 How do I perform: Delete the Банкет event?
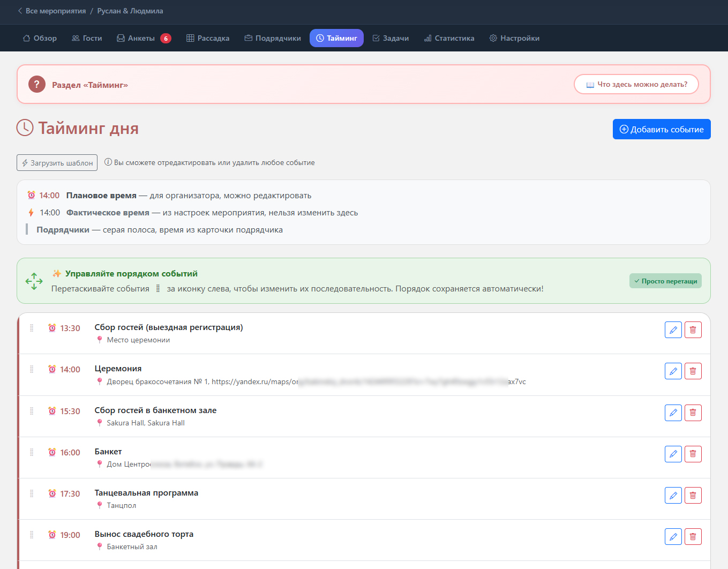(x=693, y=454)
